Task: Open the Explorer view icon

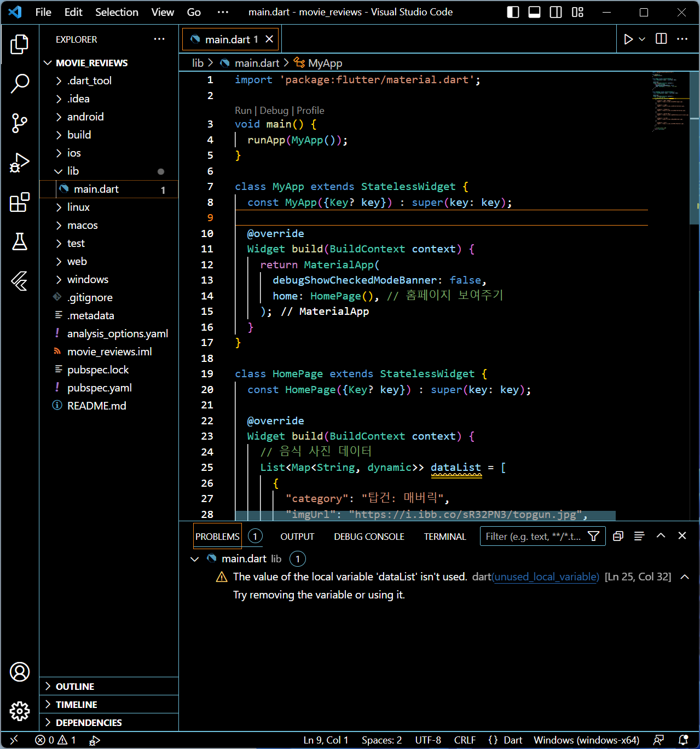Action: click(x=20, y=44)
